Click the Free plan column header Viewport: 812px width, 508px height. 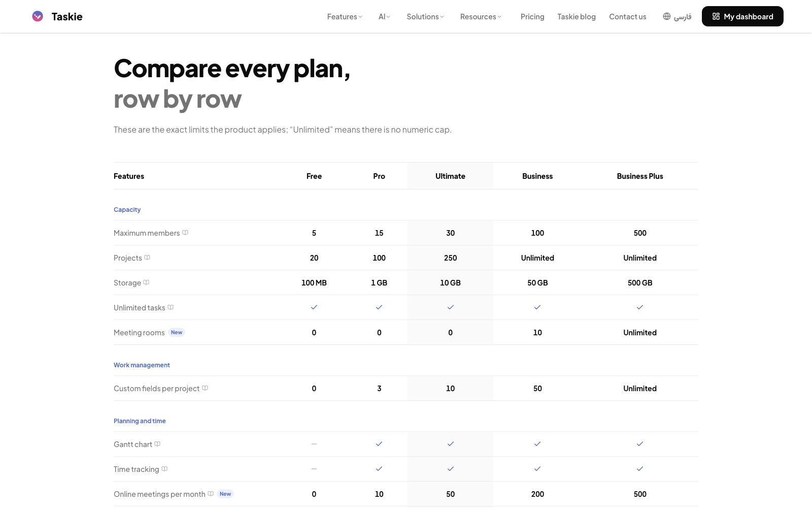(314, 176)
